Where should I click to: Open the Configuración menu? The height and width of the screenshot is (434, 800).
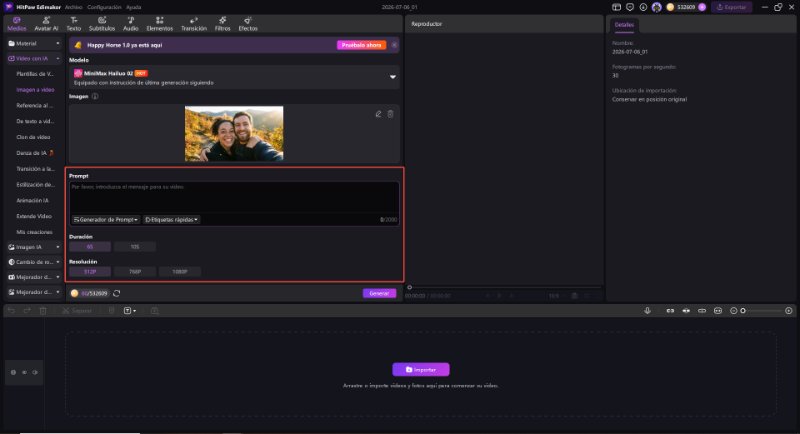click(104, 7)
